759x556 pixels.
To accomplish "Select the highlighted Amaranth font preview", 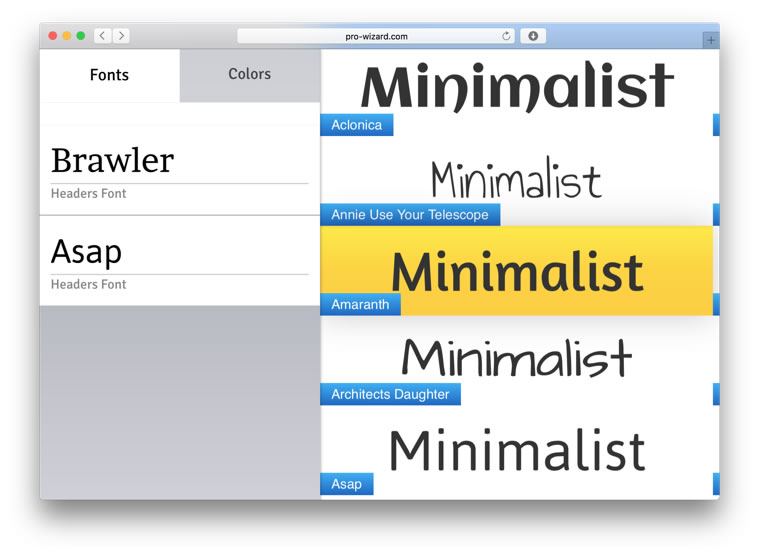I will 517,271.
